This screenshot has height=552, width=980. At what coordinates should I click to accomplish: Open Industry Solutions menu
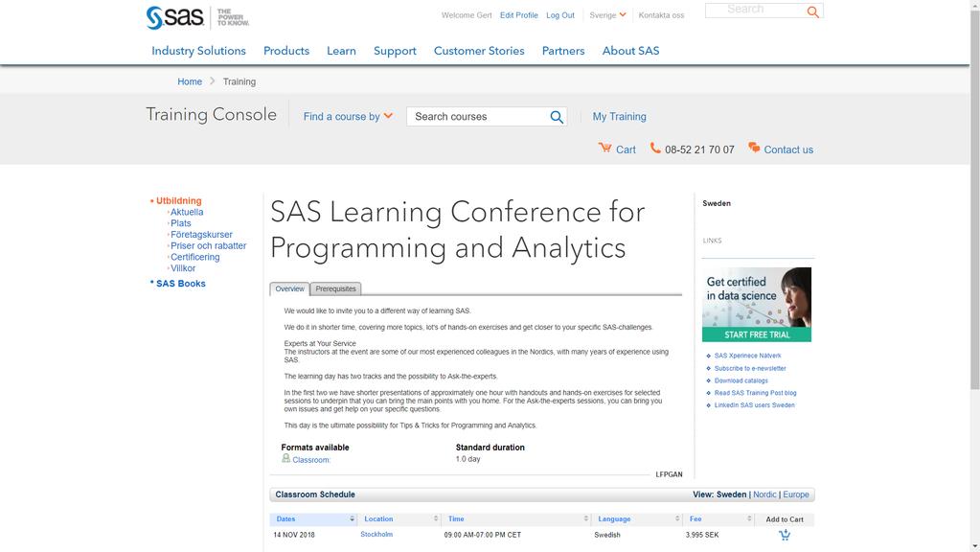coord(198,51)
